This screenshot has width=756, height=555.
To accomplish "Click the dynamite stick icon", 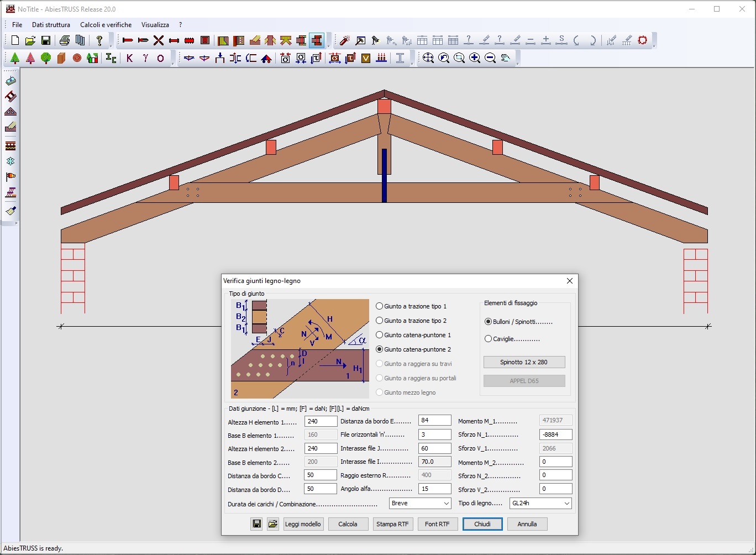I will pyautogui.click(x=345, y=40).
